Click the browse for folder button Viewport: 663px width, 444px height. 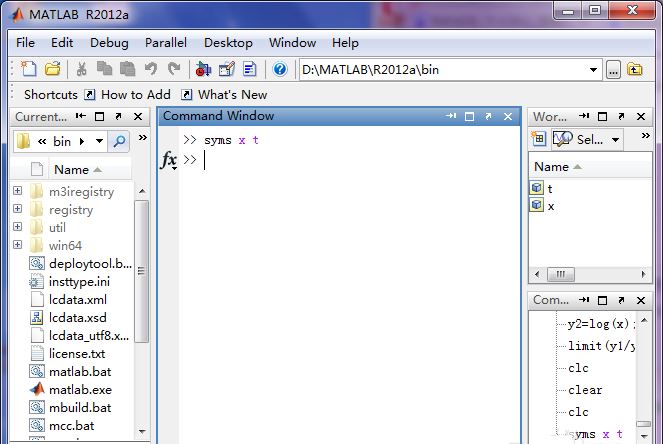point(613,70)
